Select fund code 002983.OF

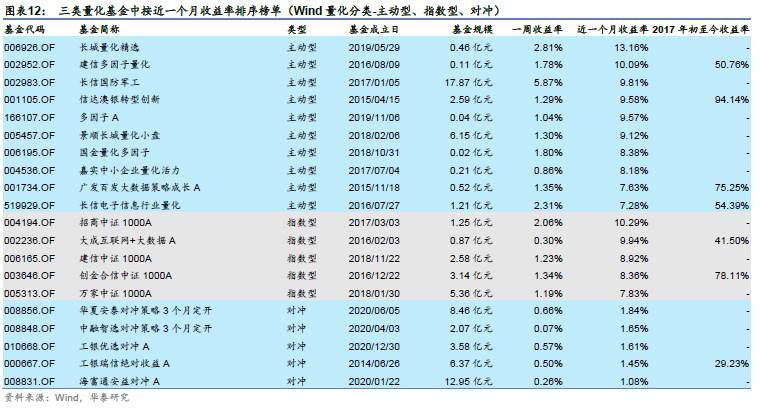(29, 82)
